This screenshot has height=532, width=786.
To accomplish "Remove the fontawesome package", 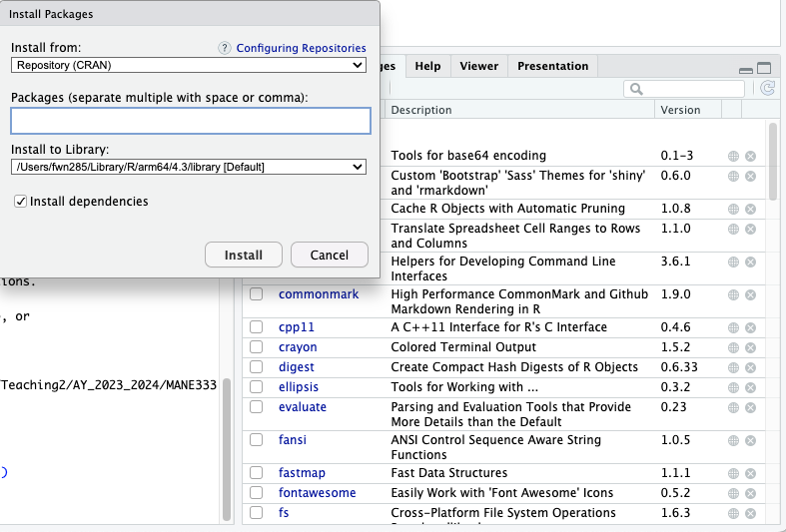I will 750,493.
